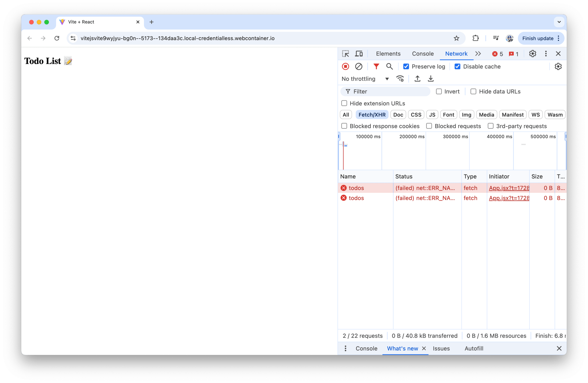Uncheck the Preserve log checkbox

(406, 66)
